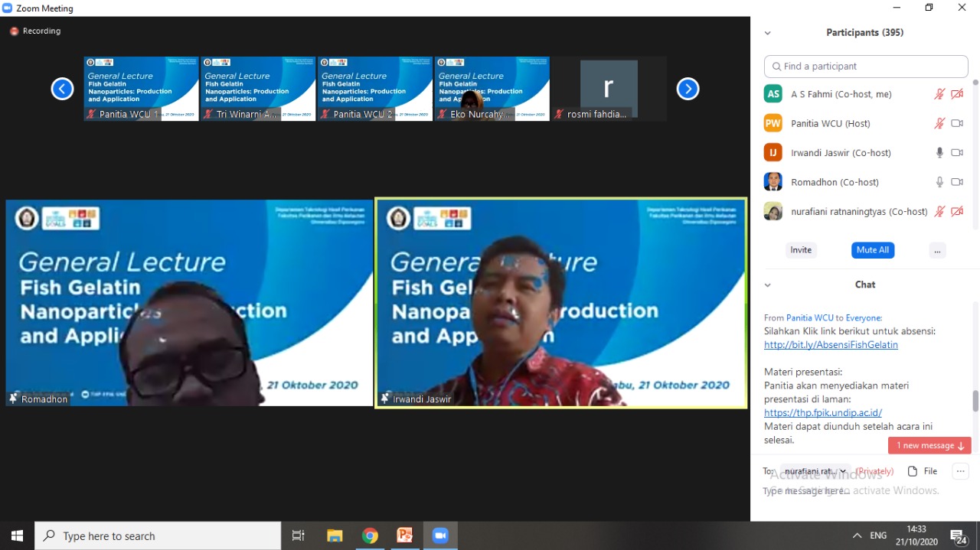980x550 pixels.
Task: Click the Chrome icon in the taskbar
Action: (x=370, y=535)
